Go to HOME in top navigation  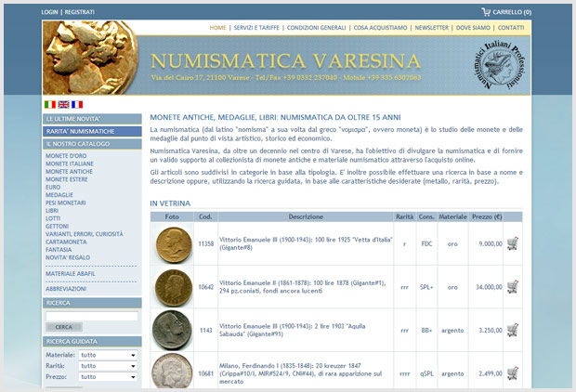[217, 28]
